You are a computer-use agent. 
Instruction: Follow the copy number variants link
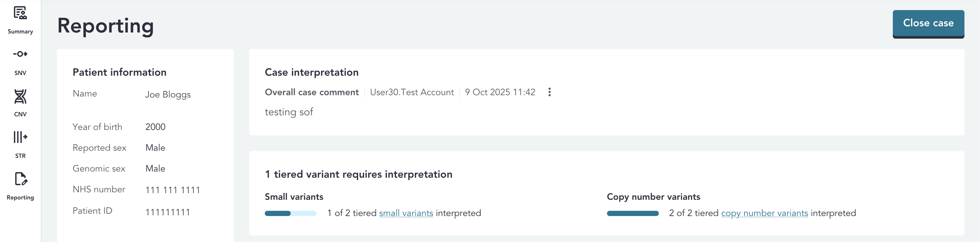(x=764, y=213)
